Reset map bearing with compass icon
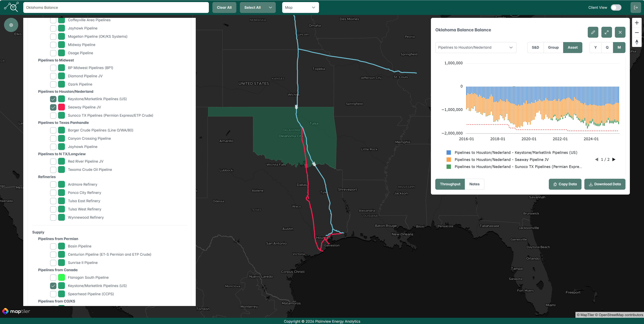The height and width of the screenshot is (324, 644). tap(636, 42)
